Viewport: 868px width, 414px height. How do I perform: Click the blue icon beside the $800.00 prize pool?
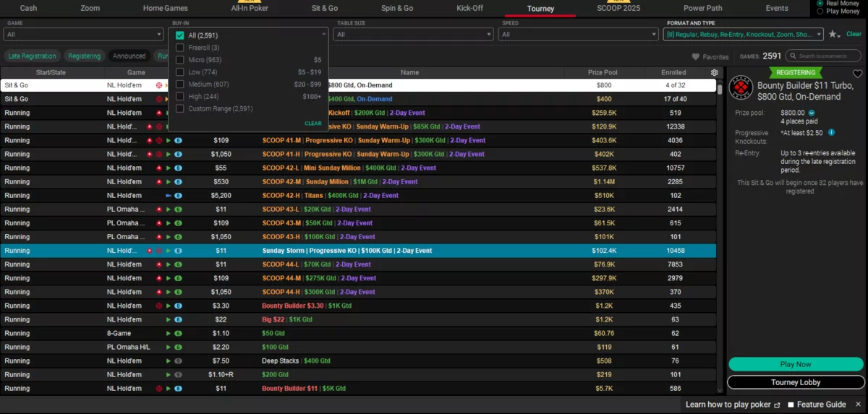pyautogui.click(x=812, y=113)
